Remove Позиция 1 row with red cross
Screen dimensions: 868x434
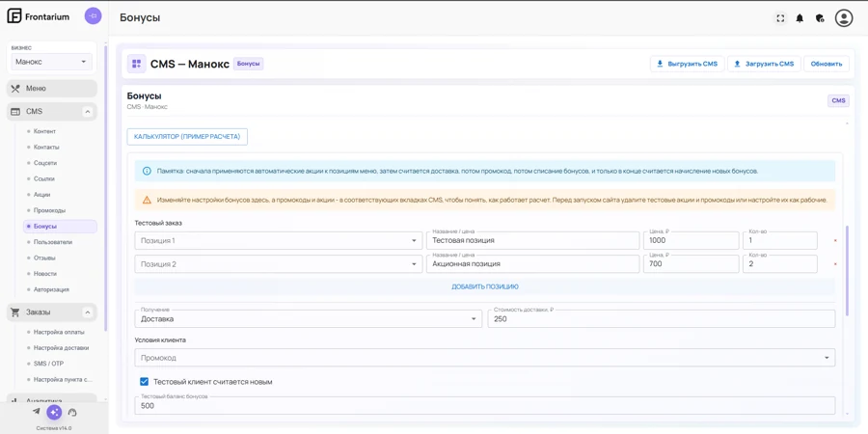835,241
